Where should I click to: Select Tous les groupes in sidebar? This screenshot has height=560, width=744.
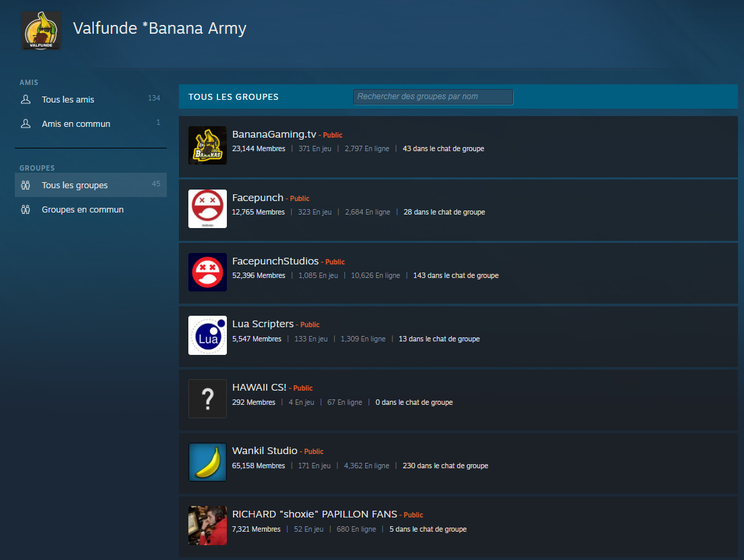[x=90, y=185]
